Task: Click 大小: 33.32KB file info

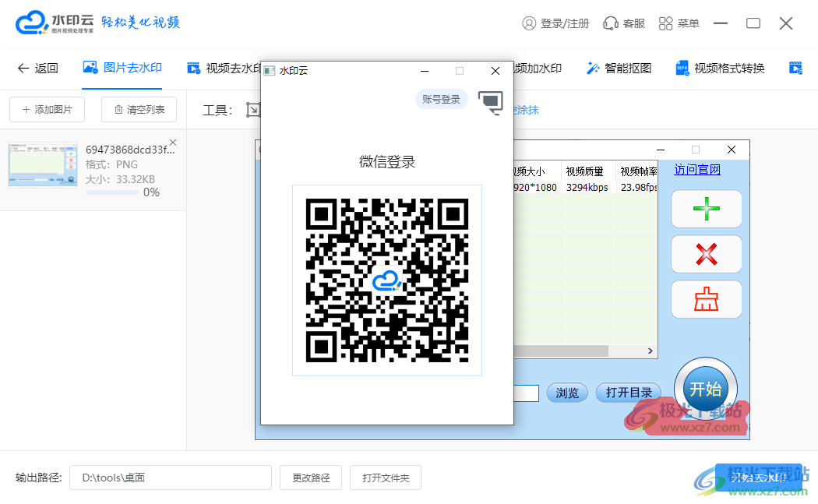Action: click(121, 179)
